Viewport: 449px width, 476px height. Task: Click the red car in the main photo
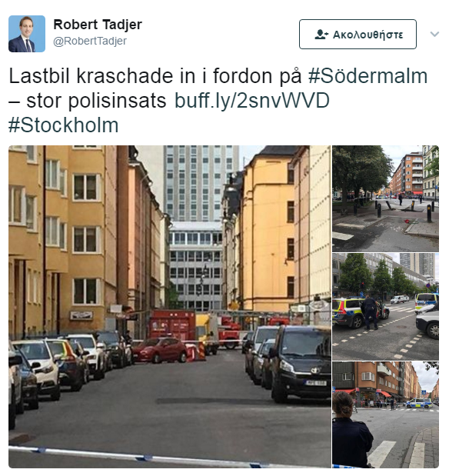(160, 350)
